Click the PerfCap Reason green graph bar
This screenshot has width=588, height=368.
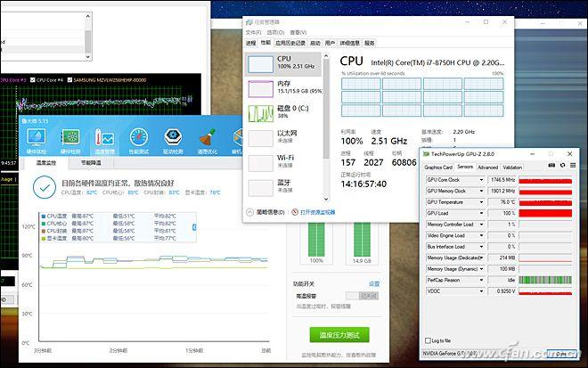click(x=545, y=280)
